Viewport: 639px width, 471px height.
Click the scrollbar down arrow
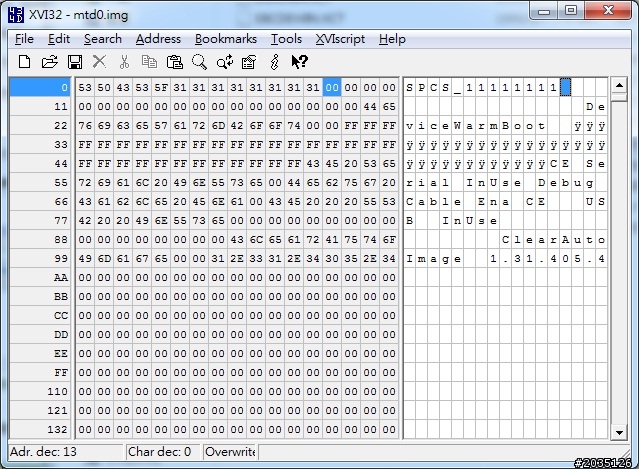619,432
